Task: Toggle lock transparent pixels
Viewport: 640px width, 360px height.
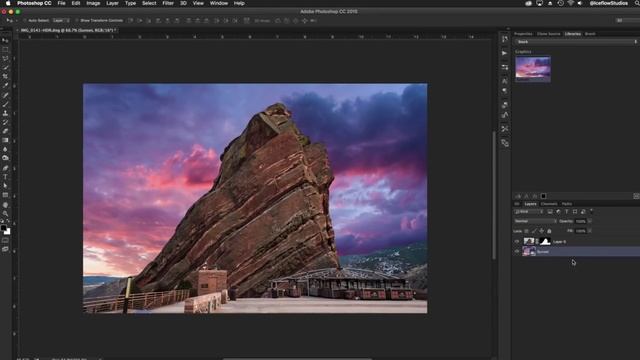Action: point(527,231)
